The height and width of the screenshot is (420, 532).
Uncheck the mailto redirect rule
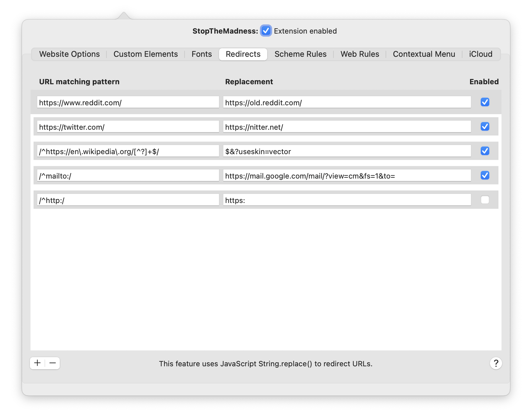[x=485, y=175]
